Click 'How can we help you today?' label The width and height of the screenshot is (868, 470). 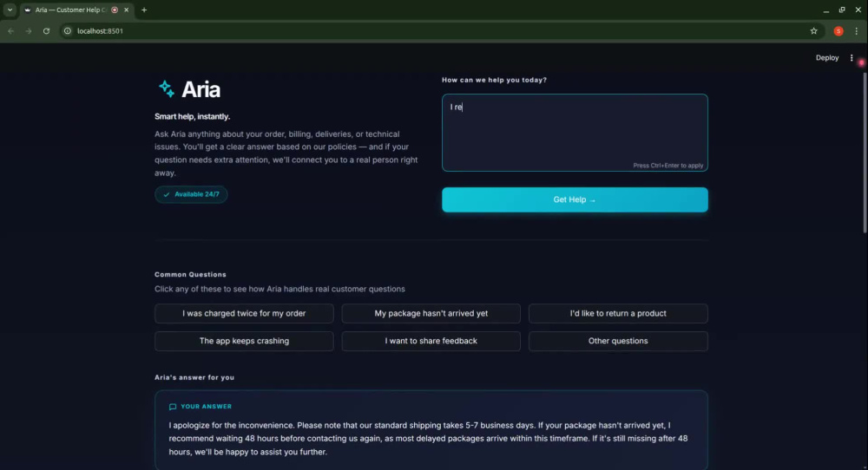[x=494, y=80]
